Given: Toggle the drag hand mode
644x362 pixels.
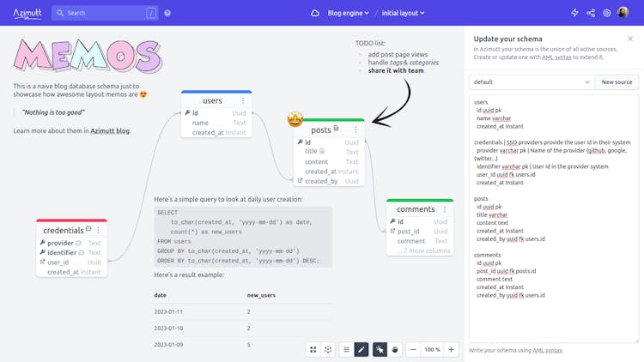Looking at the screenshot, I should click(x=395, y=350).
